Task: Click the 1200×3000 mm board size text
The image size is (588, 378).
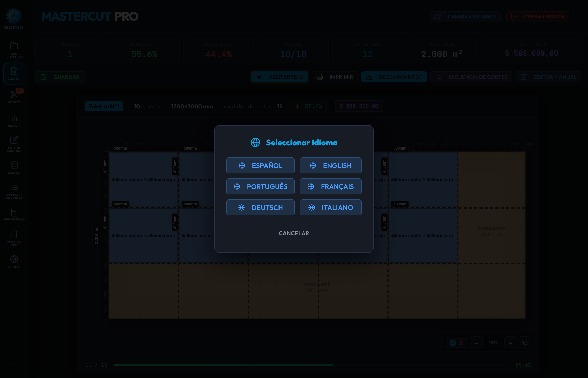Action: click(192, 106)
